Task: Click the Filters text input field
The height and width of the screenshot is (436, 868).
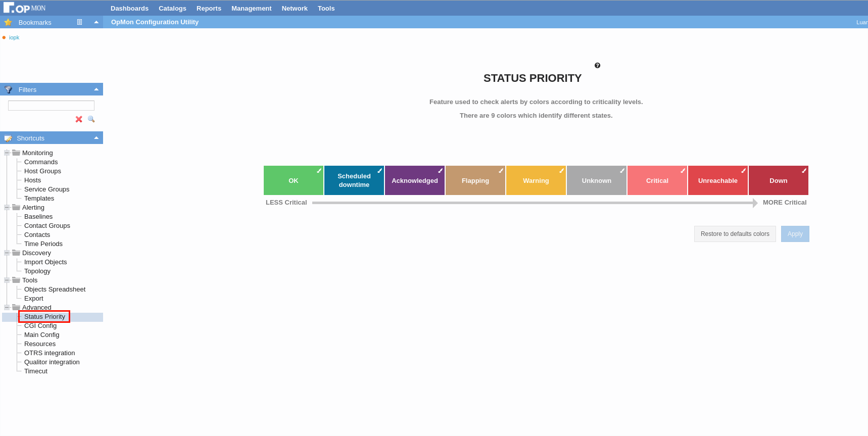Action: pos(51,106)
